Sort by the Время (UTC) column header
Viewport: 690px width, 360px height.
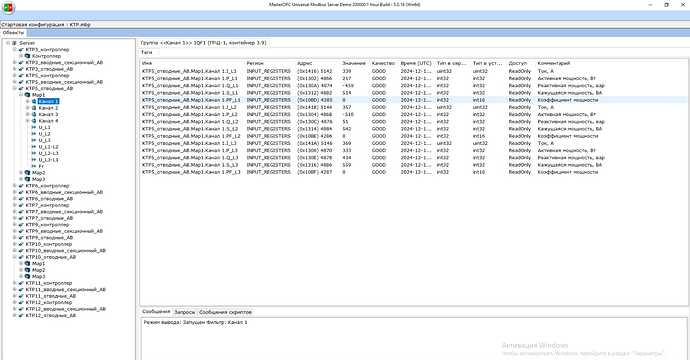[416, 63]
